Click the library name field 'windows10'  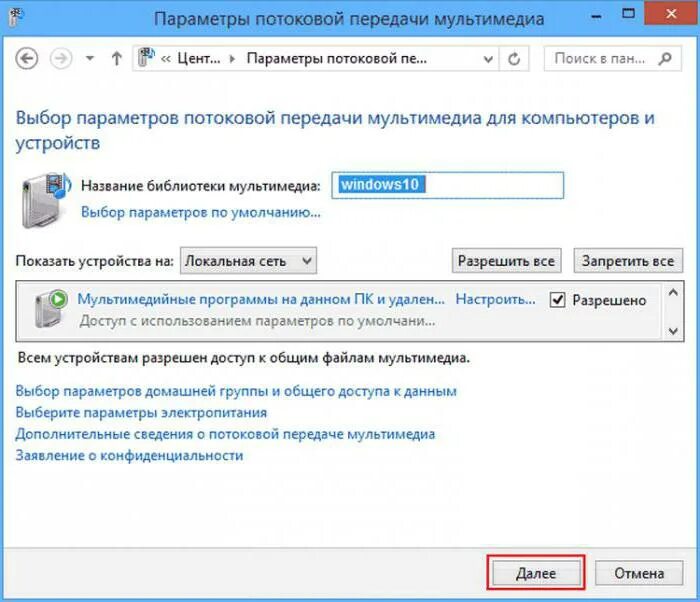[x=447, y=185]
